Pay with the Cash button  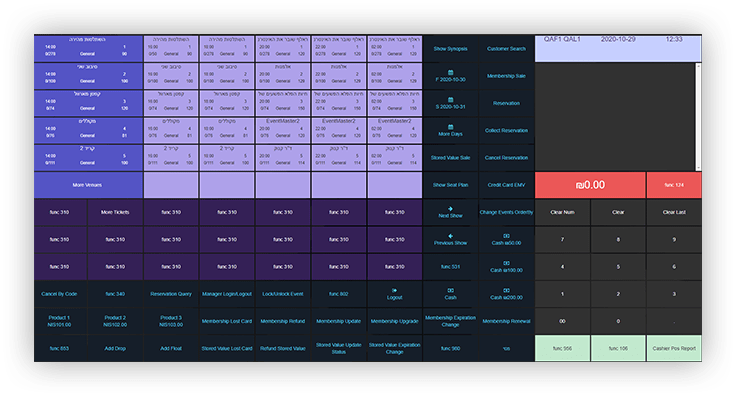(450, 294)
